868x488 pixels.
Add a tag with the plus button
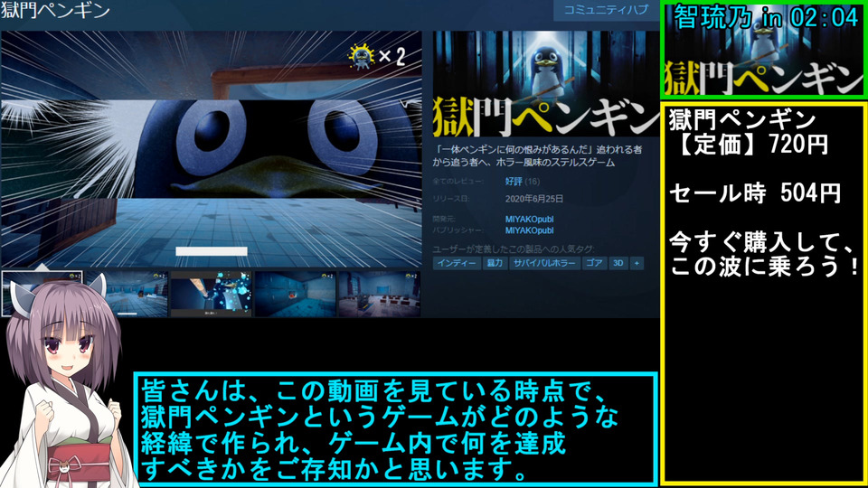(637, 263)
